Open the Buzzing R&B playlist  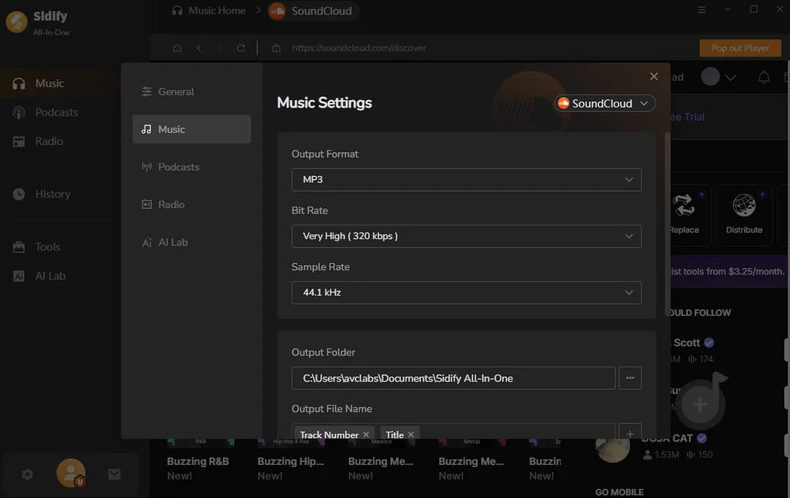point(198,462)
